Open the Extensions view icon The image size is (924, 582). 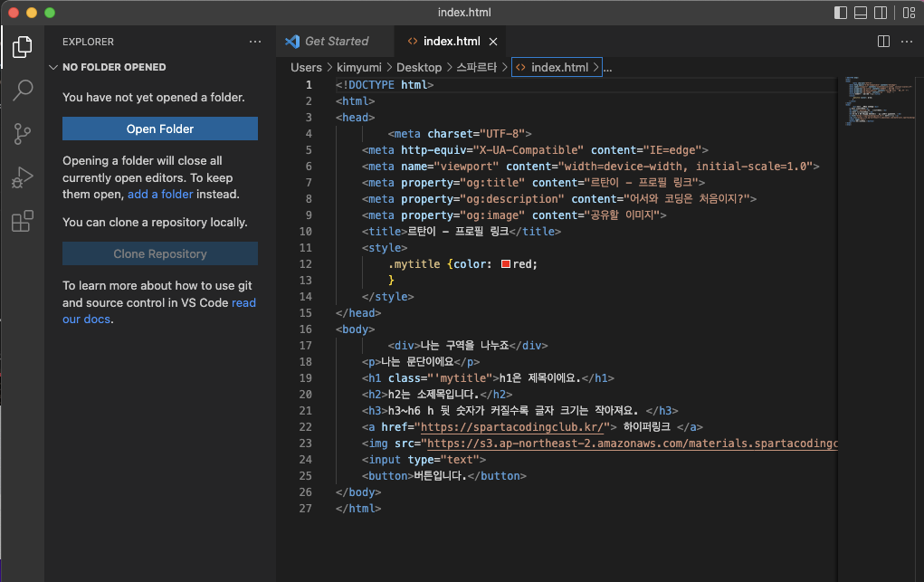pyautogui.click(x=23, y=221)
